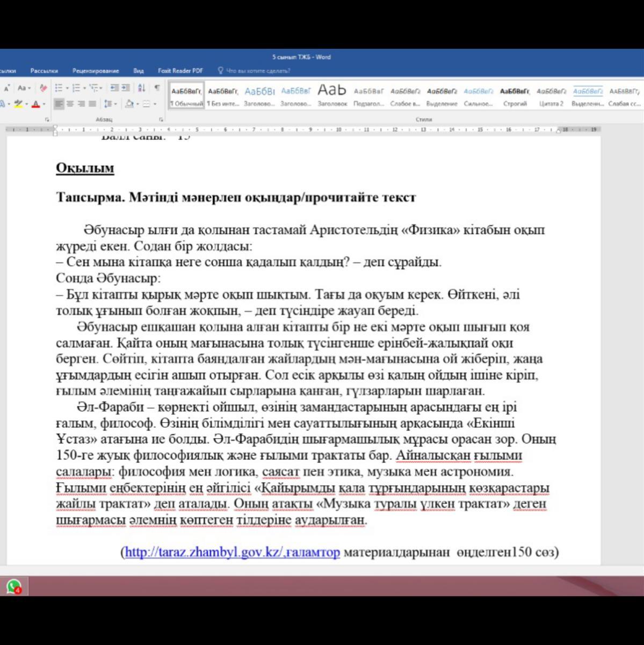Viewport: 644px width, 645px height.
Task: Expand bullet list style dropdown arrow
Action: coord(67,88)
